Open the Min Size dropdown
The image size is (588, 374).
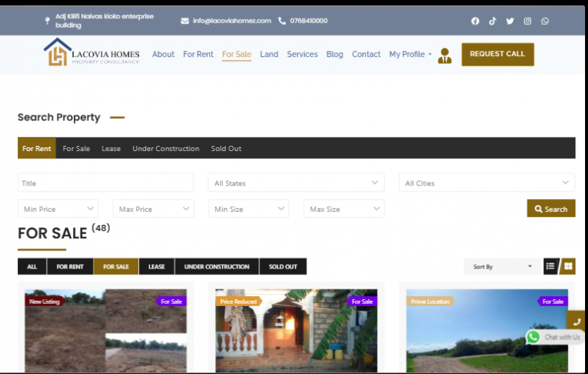249,209
